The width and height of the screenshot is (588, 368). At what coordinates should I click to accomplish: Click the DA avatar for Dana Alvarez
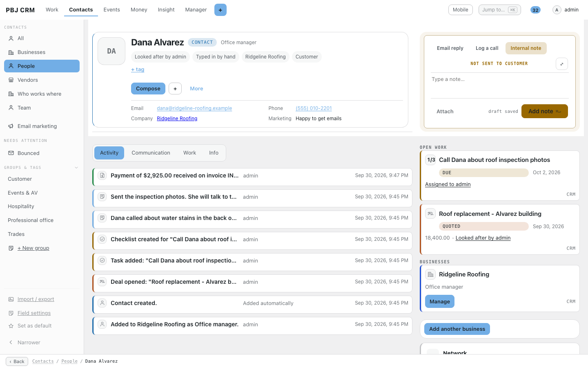tap(111, 51)
